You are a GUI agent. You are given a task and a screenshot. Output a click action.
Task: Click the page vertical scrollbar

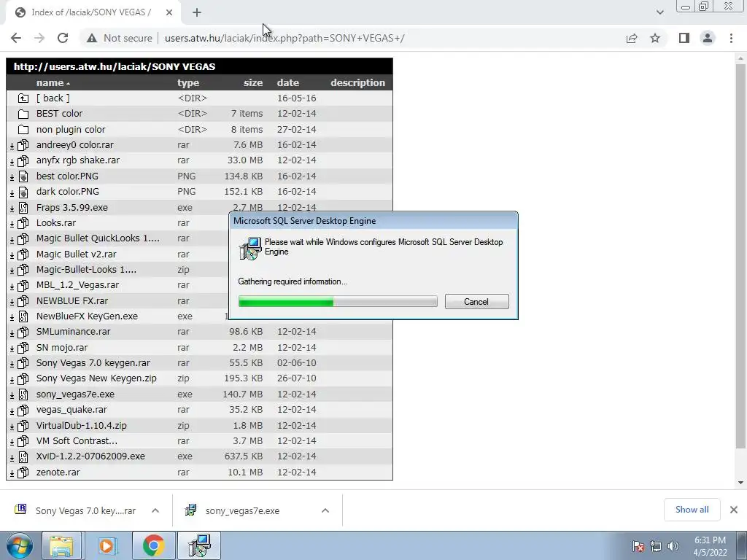point(740,256)
